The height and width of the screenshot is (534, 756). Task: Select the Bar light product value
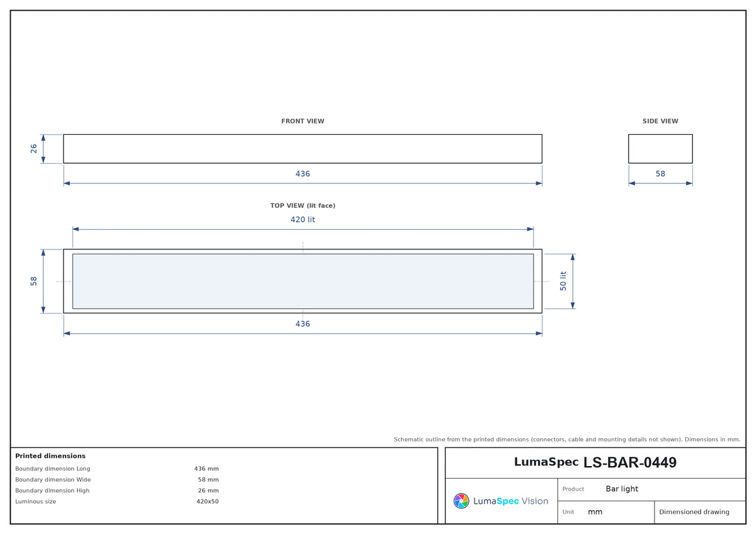pyautogui.click(x=622, y=489)
